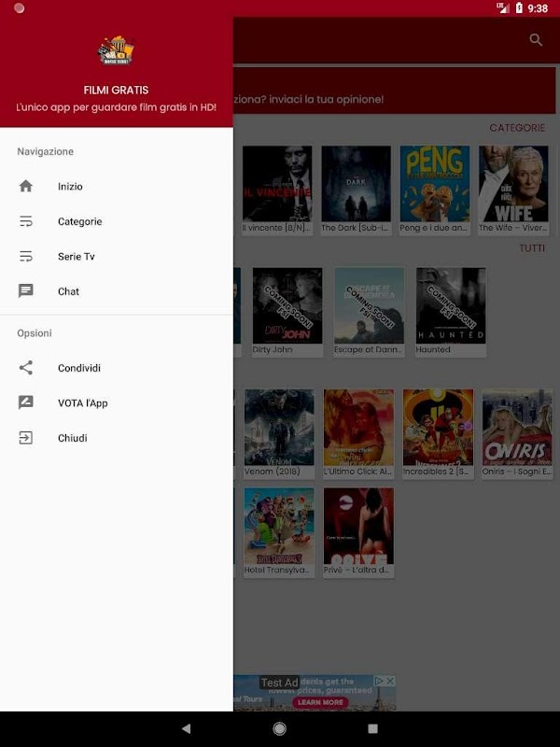This screenshot has height=747, width=560.
Task: Tap the AdChoices icon on banner
Action: tap(379, 682)
